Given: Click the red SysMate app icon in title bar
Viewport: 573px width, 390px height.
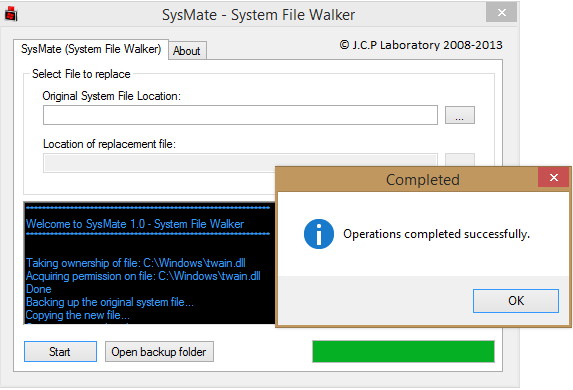Looking at the screenshot, I should coord(11,14).
